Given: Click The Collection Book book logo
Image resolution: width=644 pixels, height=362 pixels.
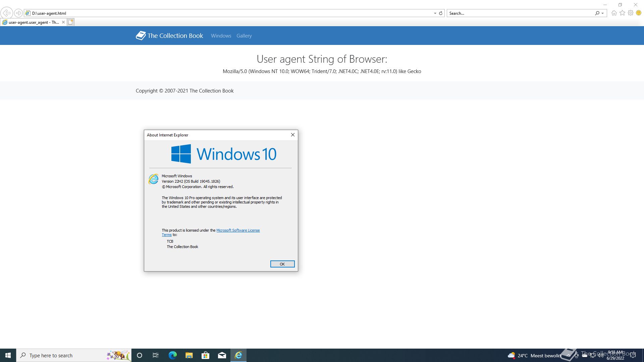Looking at the screenshot, I should [x=141, y=36].
